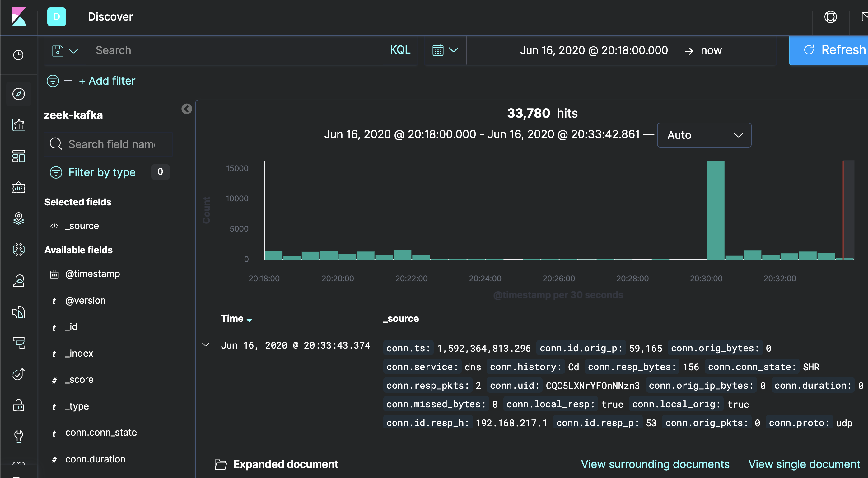Open Maps from sidebar icon

pyautogui.click(x=19, y=218)
